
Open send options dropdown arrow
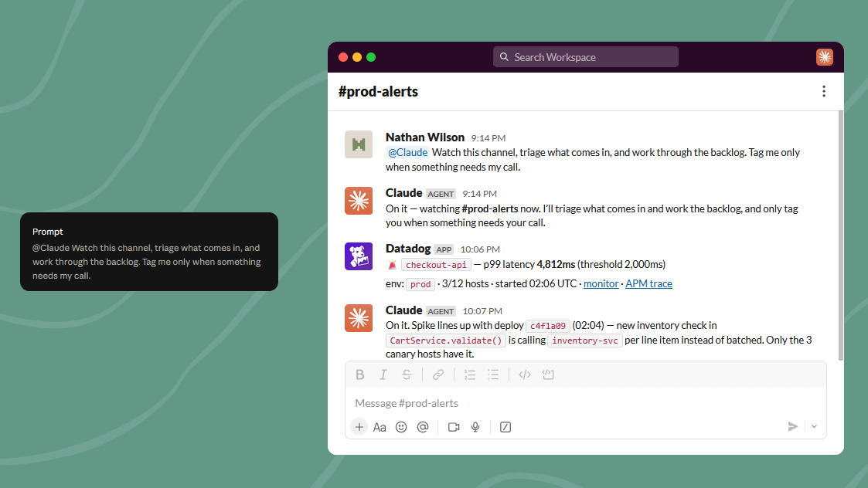tap(814, 426)
